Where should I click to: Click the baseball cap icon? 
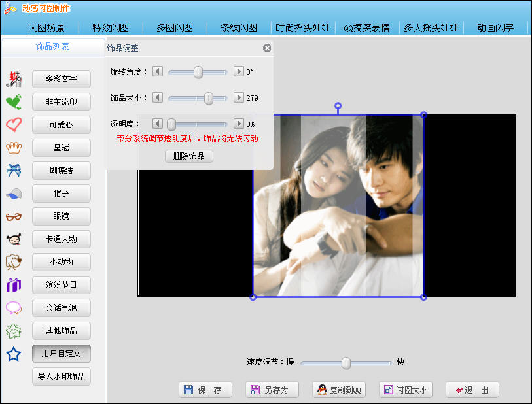14,194
